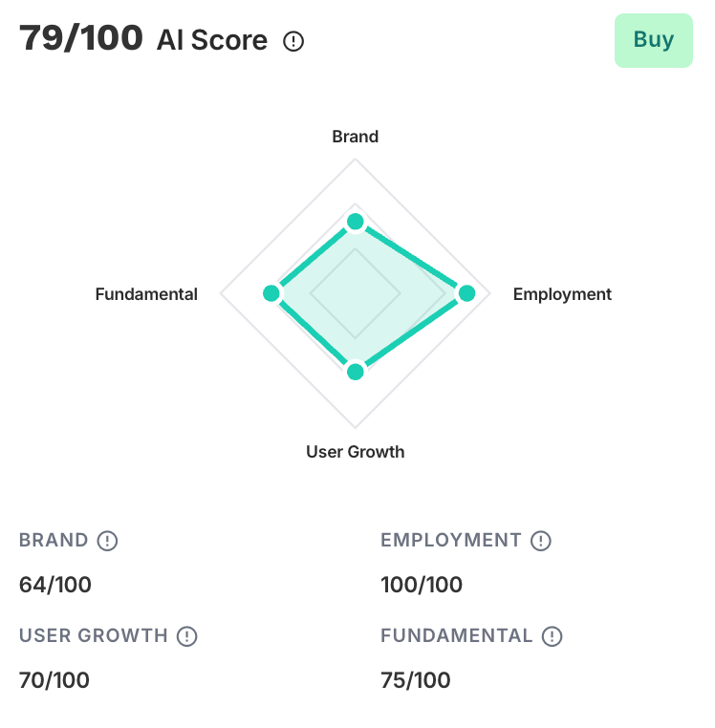
Task: Click the 79/100 overall score
Action: pyautogui.click(x=81, y=39)
